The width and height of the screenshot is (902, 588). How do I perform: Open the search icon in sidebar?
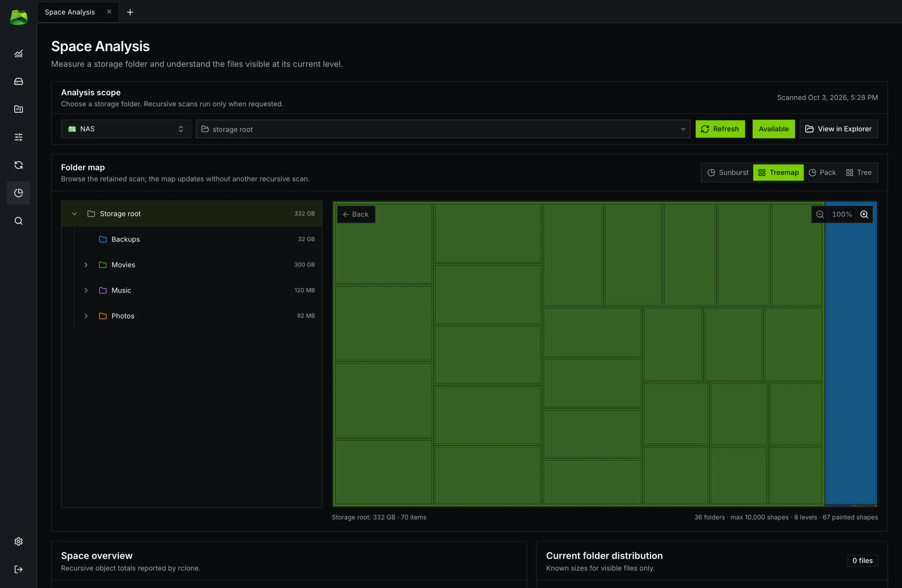click(18, 221)
